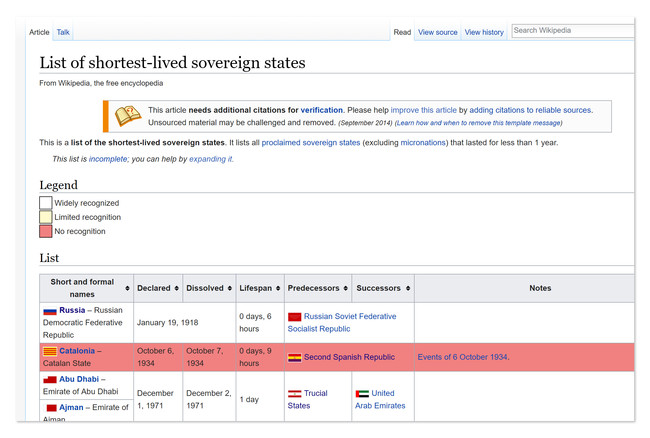Screen dimensions: 650x438
Task: Click the Catalonia flag icon
Action: point(50,351)
